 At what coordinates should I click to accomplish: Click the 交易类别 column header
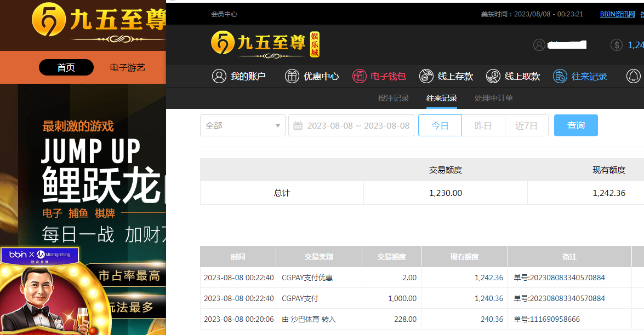tap(319, 257)
